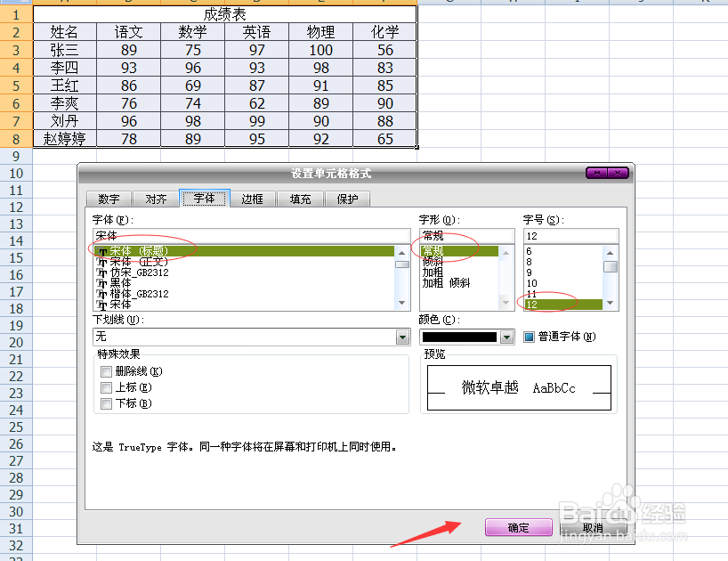
Task: Click the 确定 button
Action: 519,527
